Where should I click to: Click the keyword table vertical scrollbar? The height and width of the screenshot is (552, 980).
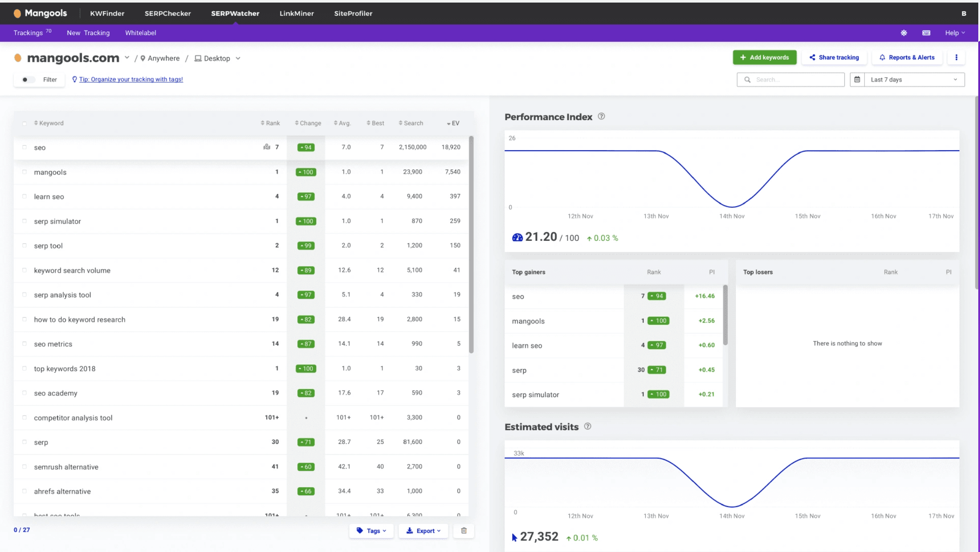click(x=471, y=245)
